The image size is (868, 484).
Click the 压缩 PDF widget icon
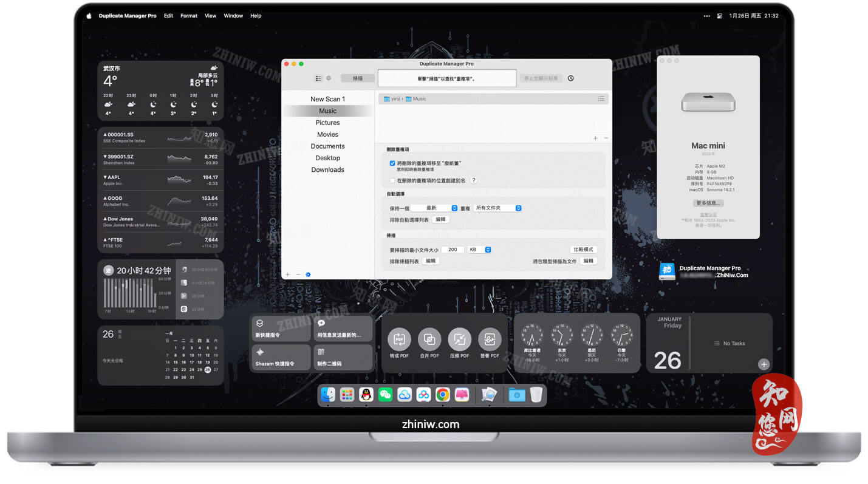[459, 339]
